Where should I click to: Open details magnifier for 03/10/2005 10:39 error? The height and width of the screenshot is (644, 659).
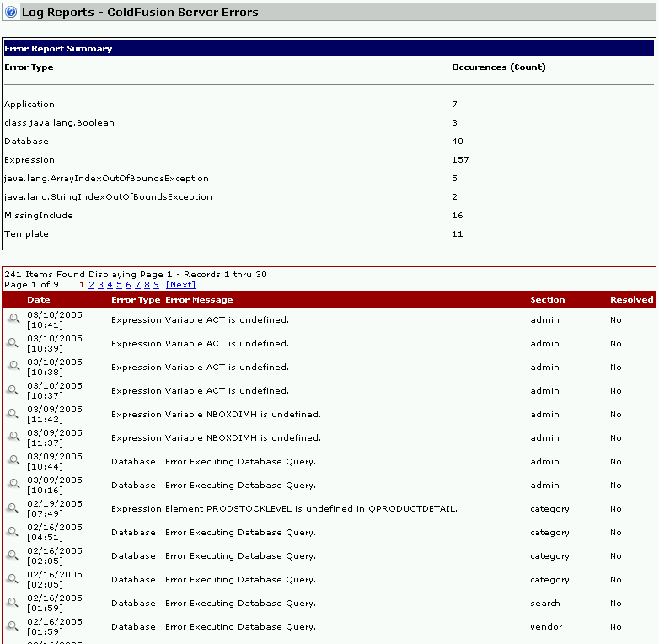(x=13, y=342)
